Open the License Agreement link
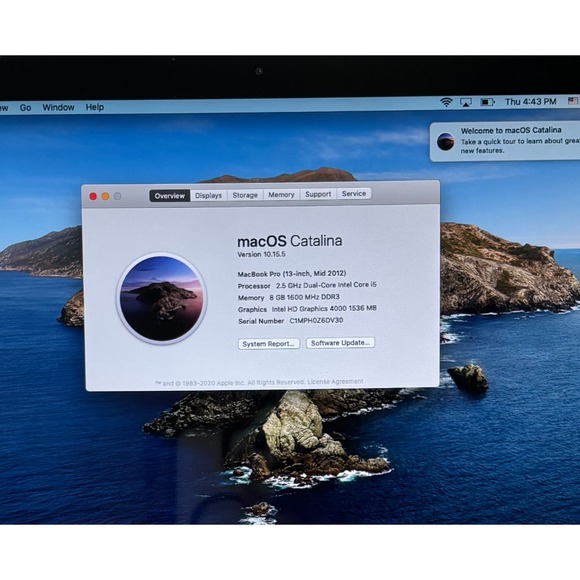Viewport: 580px width, 580px height. point(335,381)
